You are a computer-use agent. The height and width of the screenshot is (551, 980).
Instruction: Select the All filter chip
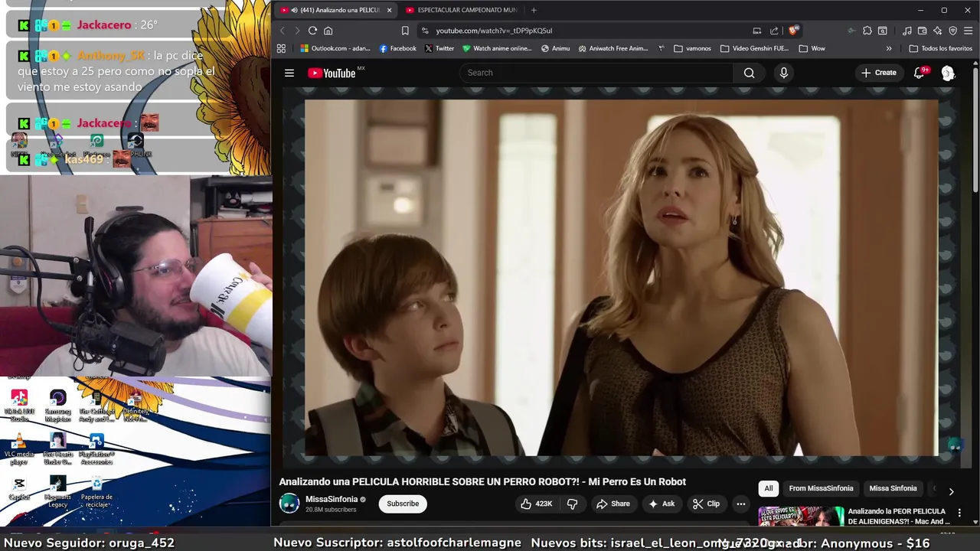[x=768, y=488]
